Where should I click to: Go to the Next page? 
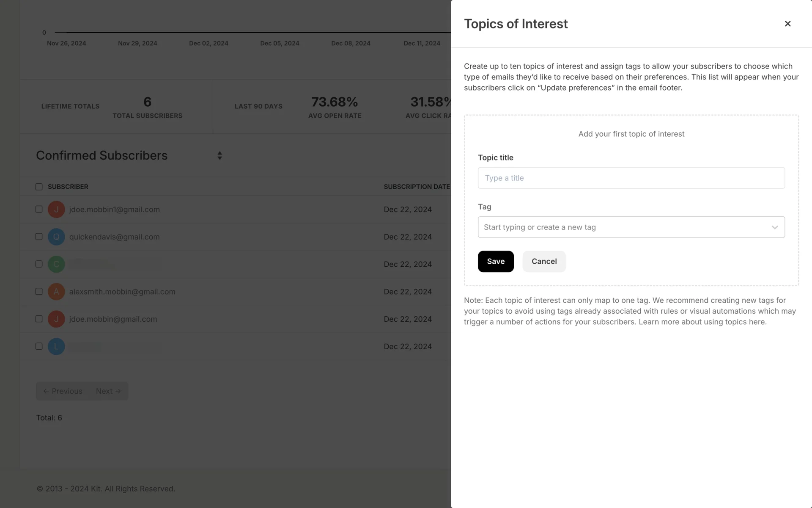click(108, 391)
